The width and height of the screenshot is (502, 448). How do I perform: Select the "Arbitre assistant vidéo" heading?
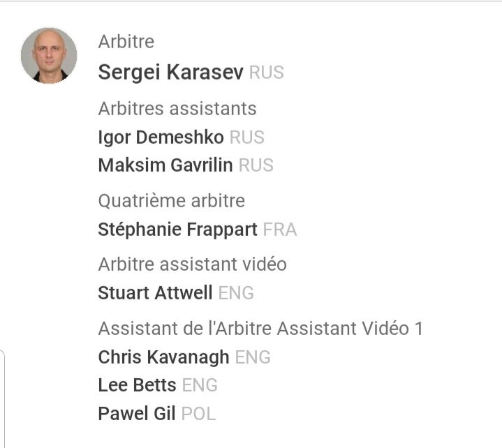coord(192,265)
